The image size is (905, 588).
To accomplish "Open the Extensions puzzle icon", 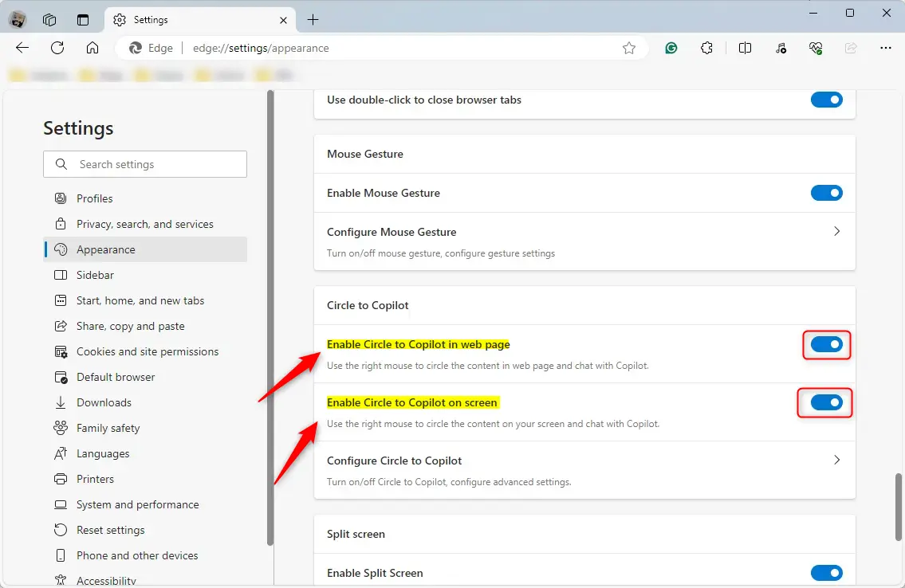I will [706, 48].
